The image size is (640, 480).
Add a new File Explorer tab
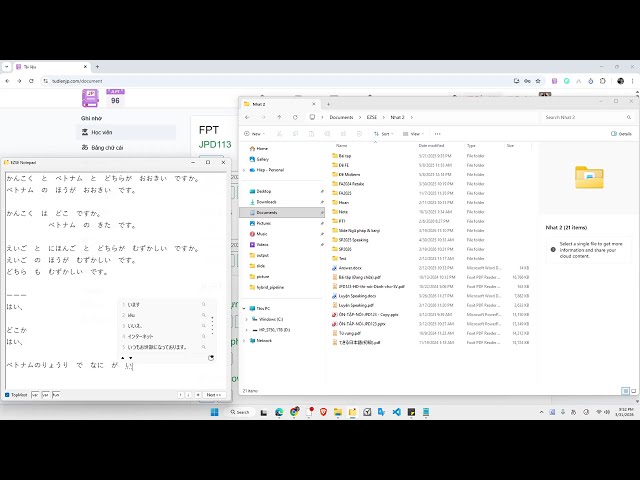328,104
